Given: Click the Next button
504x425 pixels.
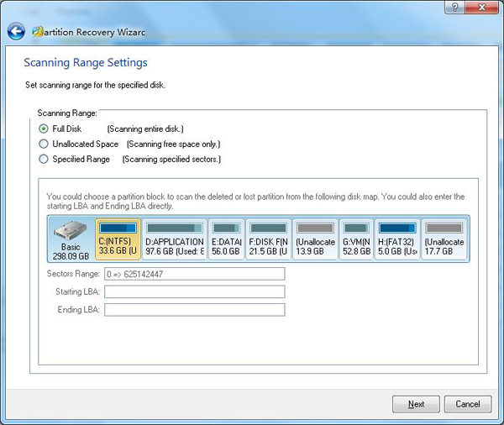Looking at the screenshot, I should point(416,404).
